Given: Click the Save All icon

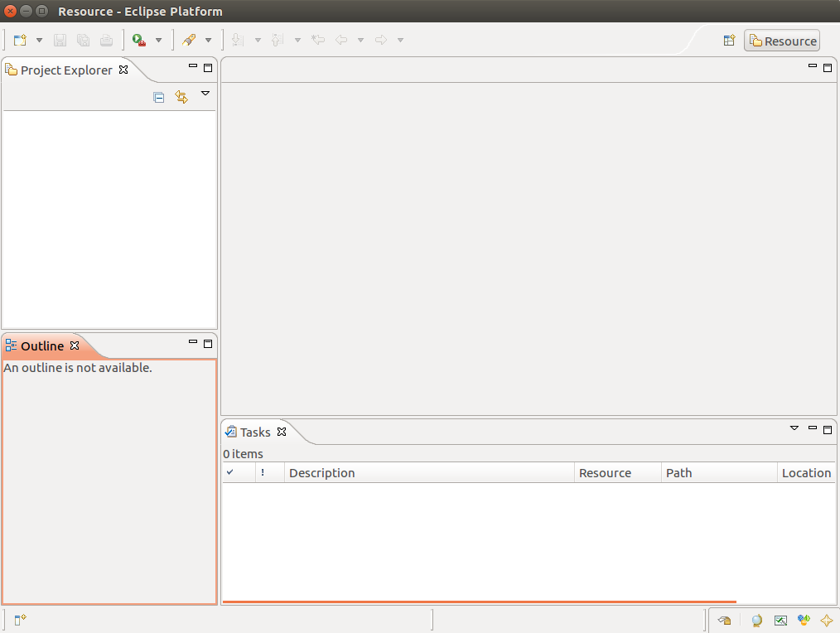Looking at the screenshot, I should (x=83, y=41).
